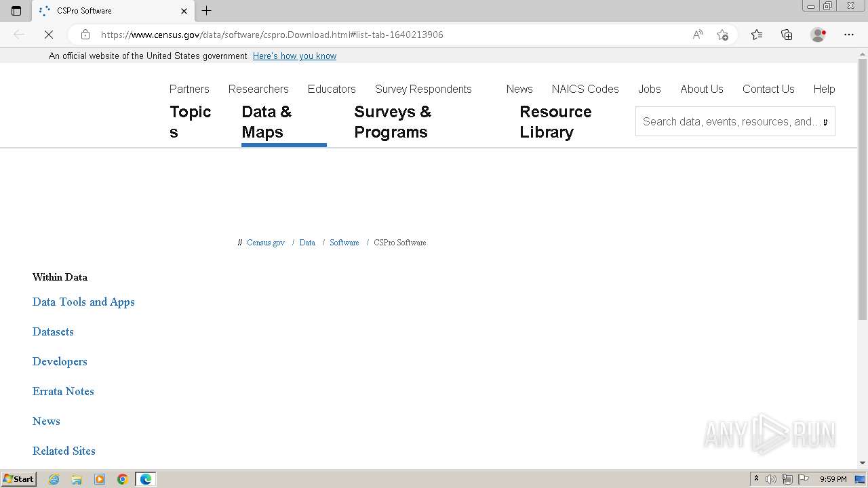868x488 pixels.
Task: Open a new browser tab
Action: click(x=207, y=11)
